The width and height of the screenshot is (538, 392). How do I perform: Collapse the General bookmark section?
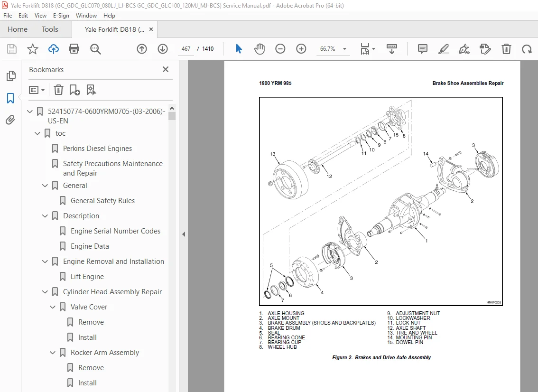pyautogui.click(x=45, y=186)
